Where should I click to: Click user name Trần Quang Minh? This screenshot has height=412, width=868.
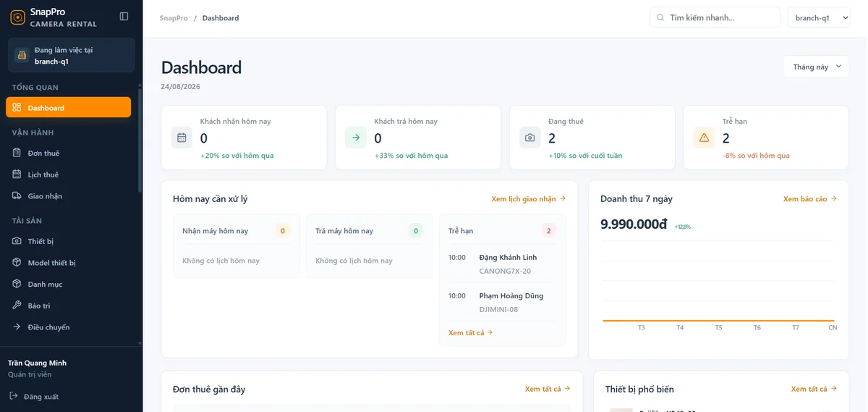(37, 363)
